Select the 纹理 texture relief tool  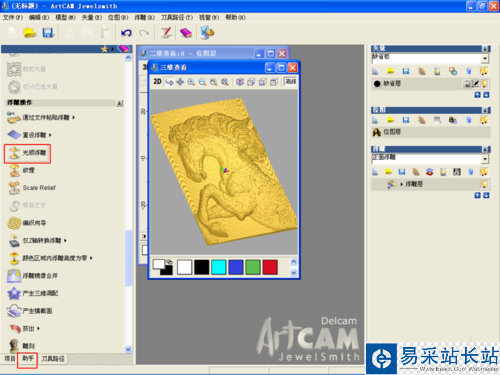21,170
